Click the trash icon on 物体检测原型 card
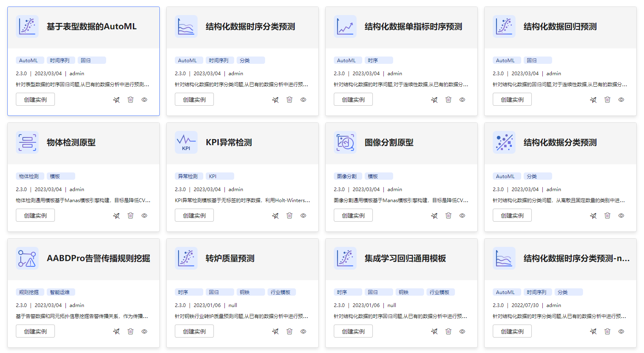Screen dimensions: 644x353 pos(131,216)
